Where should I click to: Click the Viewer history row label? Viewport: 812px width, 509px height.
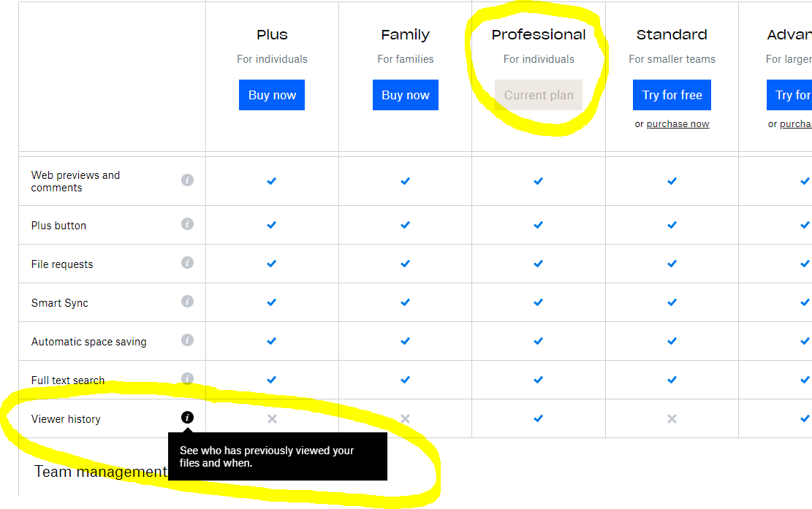[x=66, y=419]
